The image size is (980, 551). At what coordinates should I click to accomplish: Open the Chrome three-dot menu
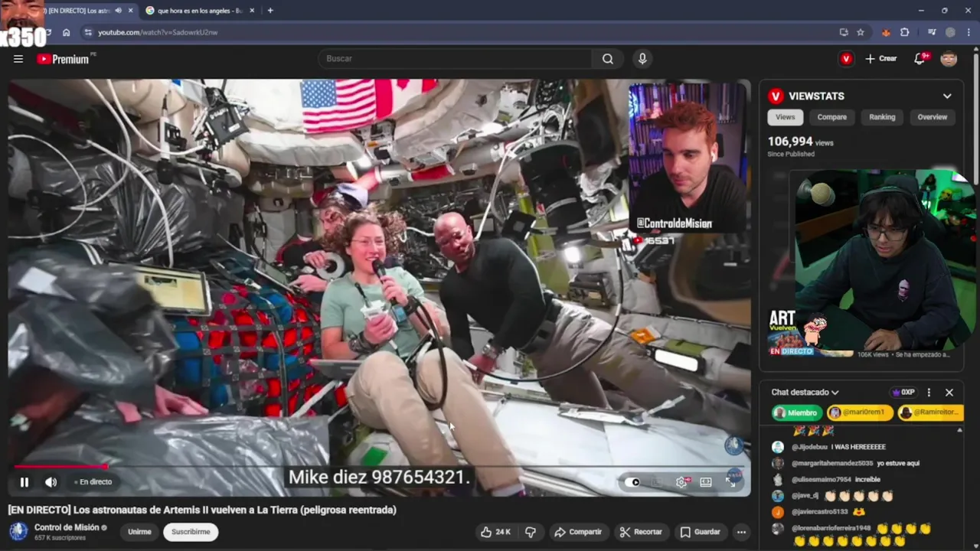coord(968,32)
